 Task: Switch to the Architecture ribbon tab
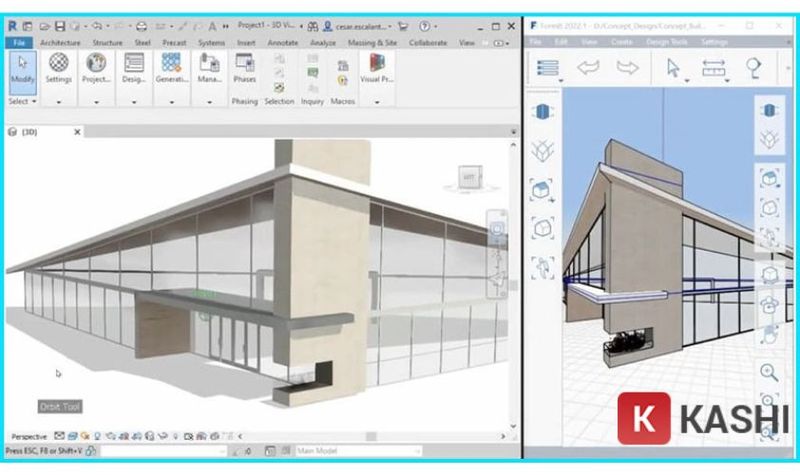pyautogui.click(x=60, y=43)
